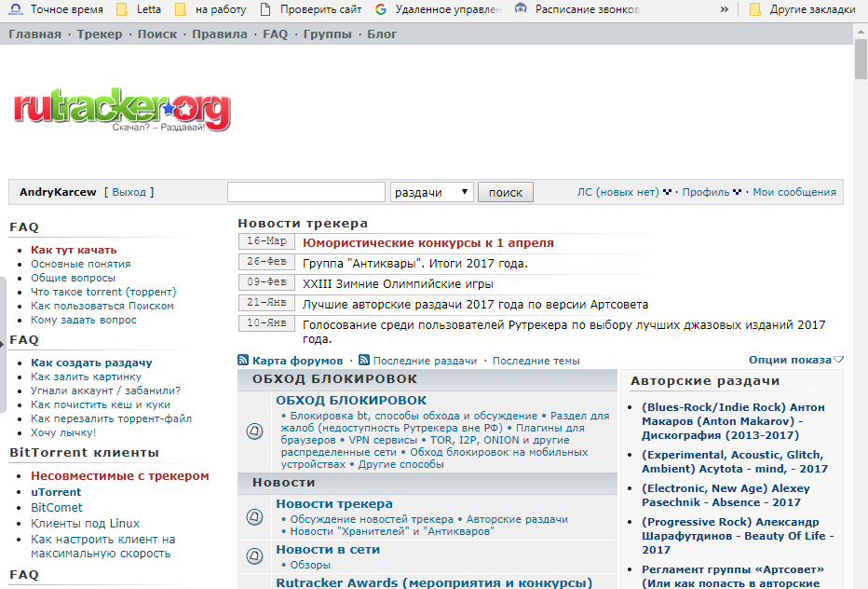Open the раздачи search type dropdown
This screenshot has width=868, height=589.
click(432, 192)
